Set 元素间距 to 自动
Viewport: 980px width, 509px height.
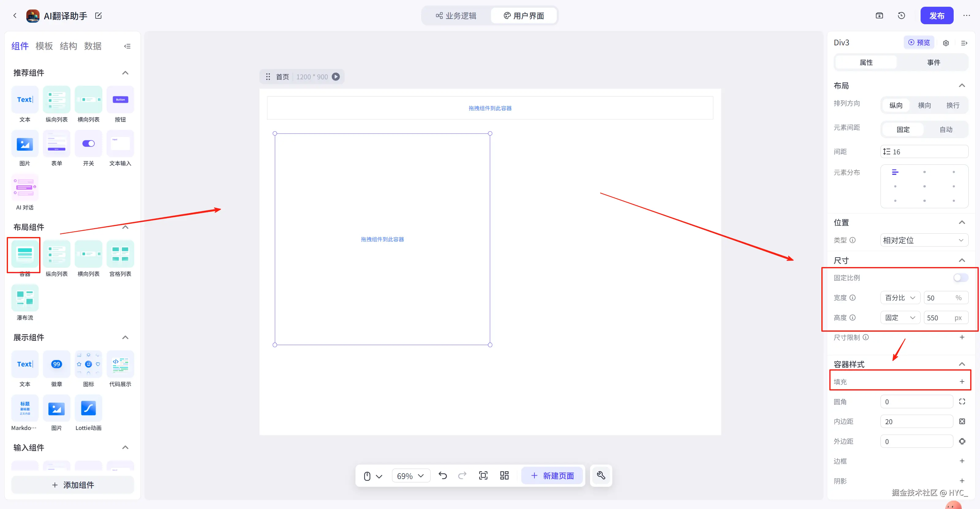point(946,129)
